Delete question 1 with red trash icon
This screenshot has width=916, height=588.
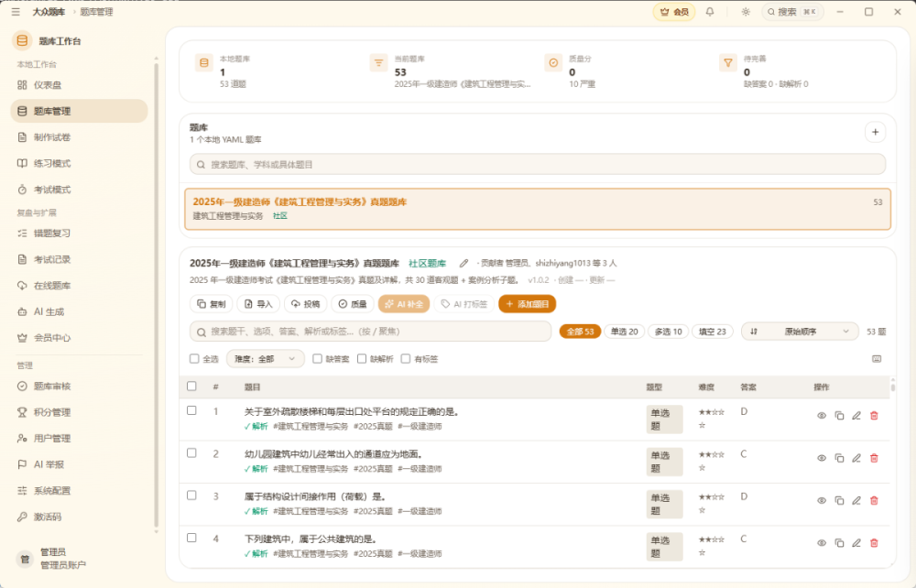[x=874, y=416]
